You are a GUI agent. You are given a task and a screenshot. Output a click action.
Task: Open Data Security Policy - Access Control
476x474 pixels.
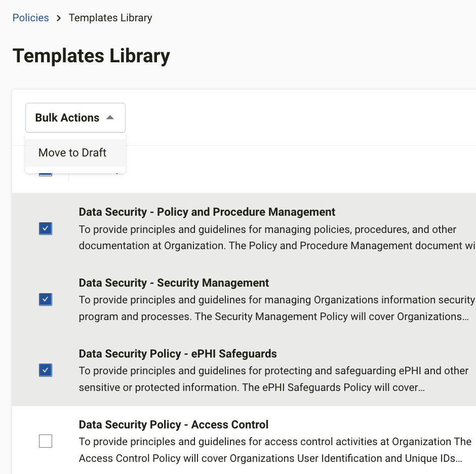[174, 424]
